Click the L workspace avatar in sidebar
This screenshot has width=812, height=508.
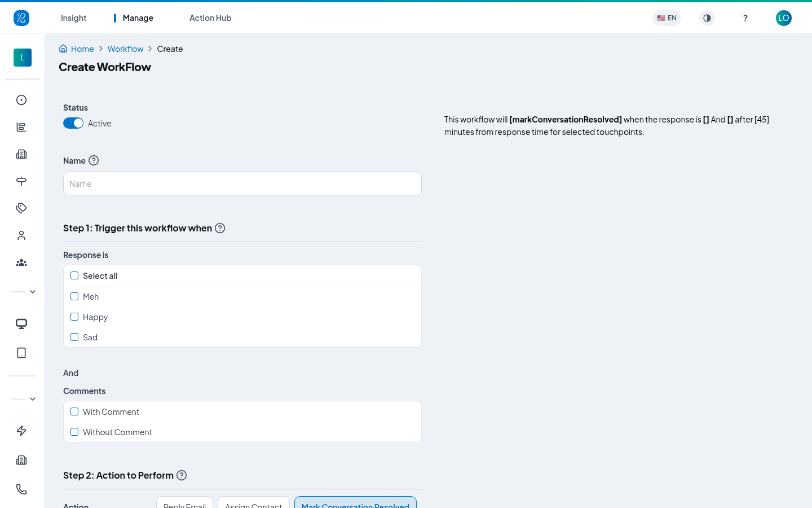coord(23,58)
